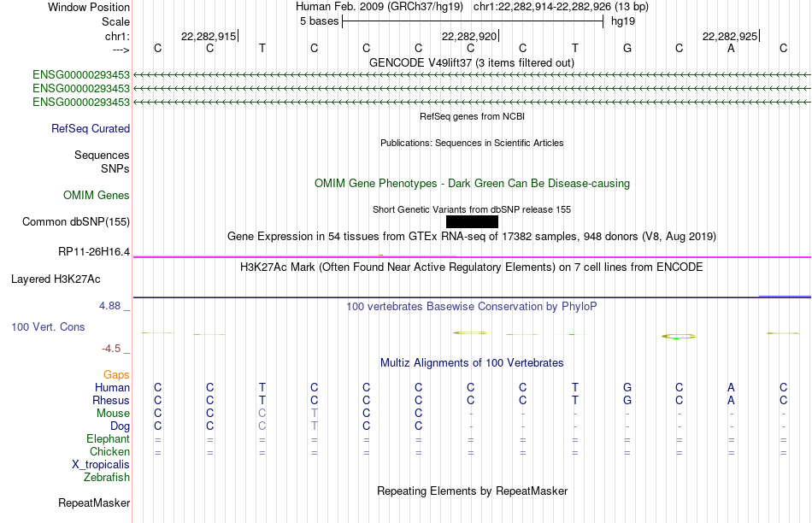Click the RP11-26H16.4 gene label
Viewport: 812px width, 523px height.
coord(94,251)
